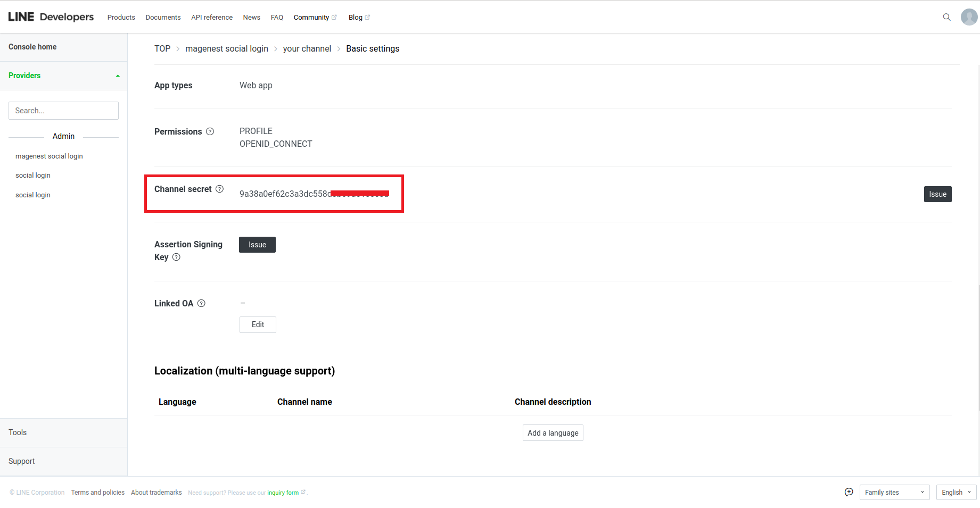The image size is (980, 508).
Task: Open the Documents menu item
Action: coord(163,18)
